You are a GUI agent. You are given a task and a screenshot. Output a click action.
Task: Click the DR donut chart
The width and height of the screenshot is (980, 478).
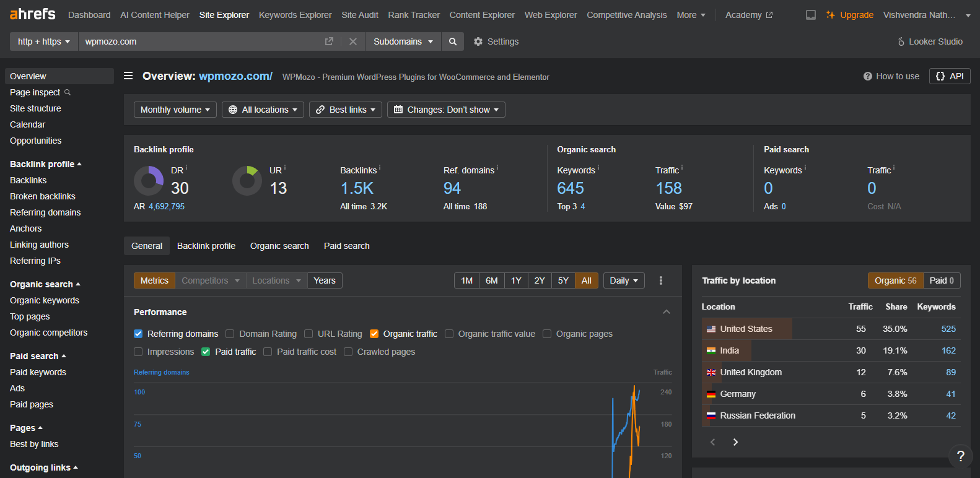[149, 181]
